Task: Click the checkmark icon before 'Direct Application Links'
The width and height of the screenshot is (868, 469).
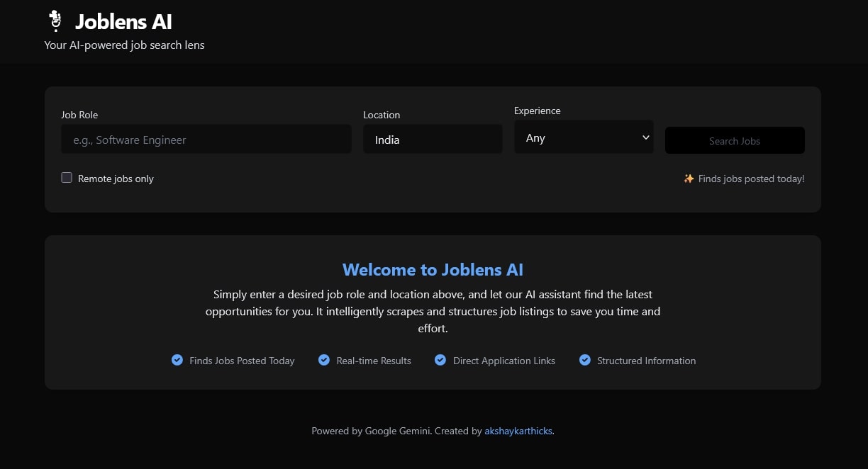Action: [x=440, y=360]
